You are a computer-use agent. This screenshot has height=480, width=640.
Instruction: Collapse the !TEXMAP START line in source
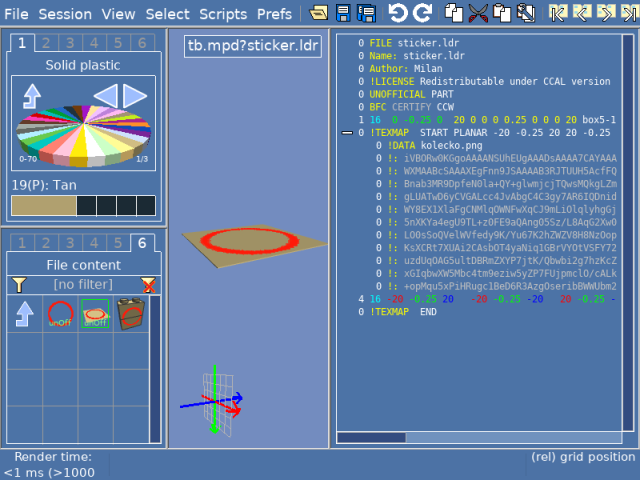(346, 132)
